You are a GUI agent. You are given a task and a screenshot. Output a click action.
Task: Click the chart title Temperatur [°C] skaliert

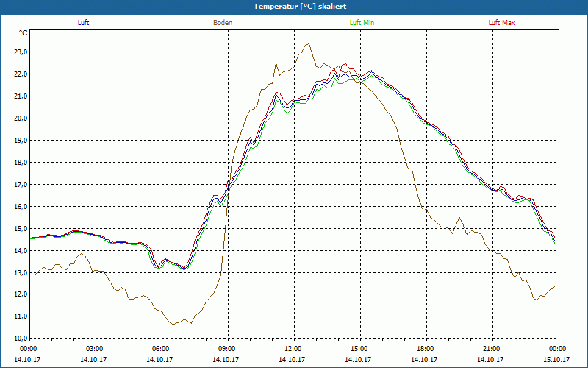point(300,7)
